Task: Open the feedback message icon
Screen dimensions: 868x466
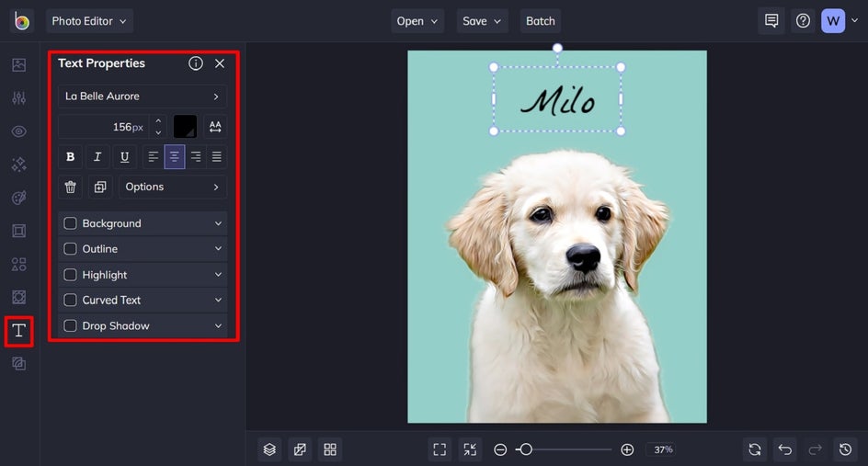Action: [771, 21]
